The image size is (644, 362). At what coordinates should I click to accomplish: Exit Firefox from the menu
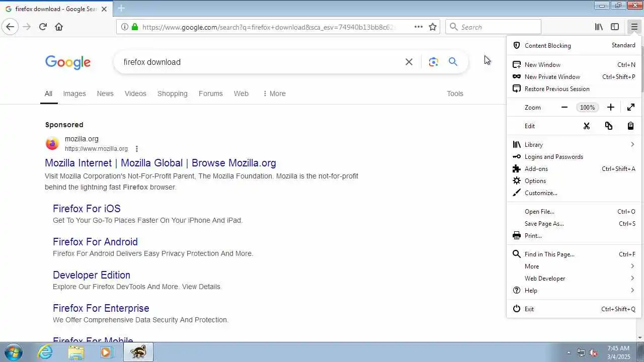(x=574, y=309)
